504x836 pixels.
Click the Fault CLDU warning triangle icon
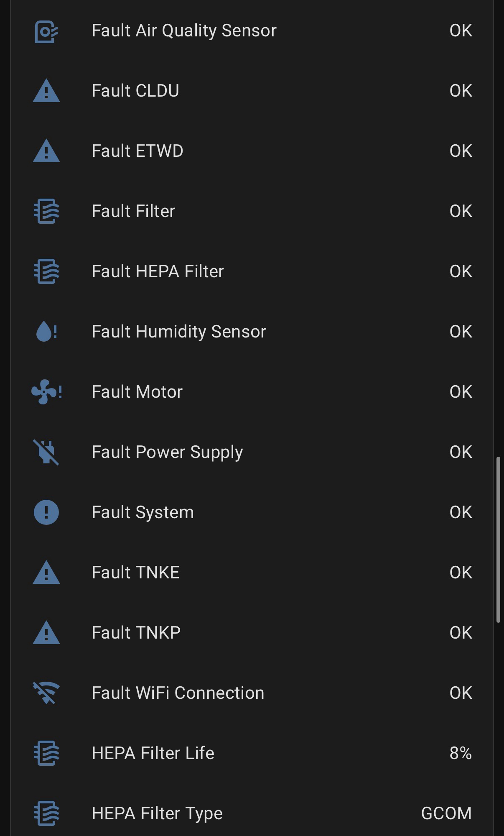coord(46,91)
